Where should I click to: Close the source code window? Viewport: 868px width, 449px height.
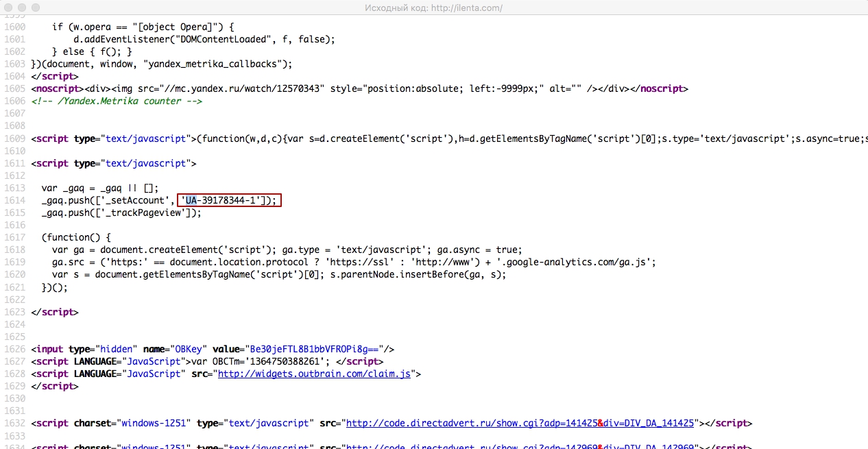point(9,8)
